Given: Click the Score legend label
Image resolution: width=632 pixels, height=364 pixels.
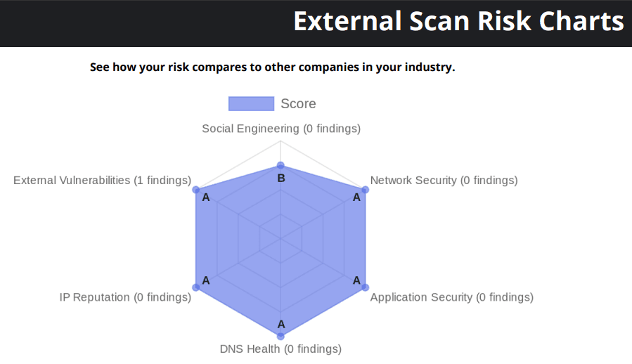Looking at the screenshot, I should point(298,103).
